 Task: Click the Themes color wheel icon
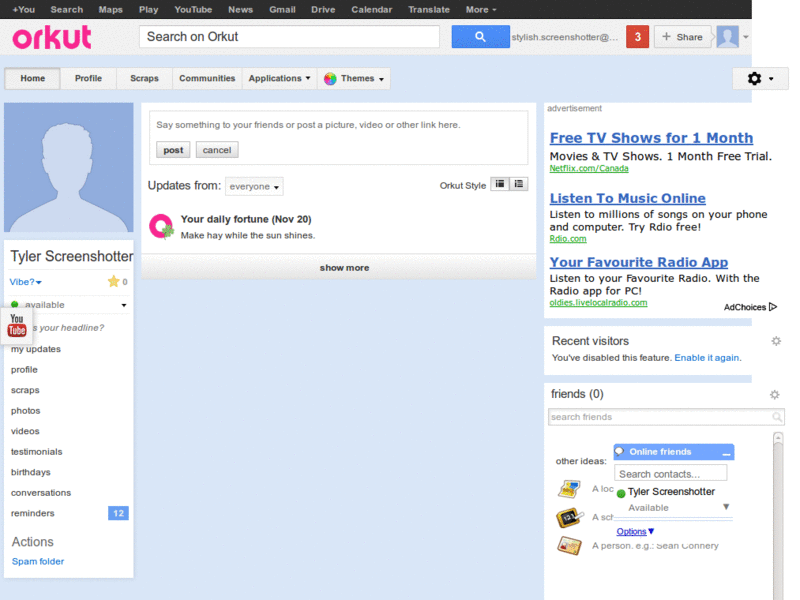coord(330,79)
